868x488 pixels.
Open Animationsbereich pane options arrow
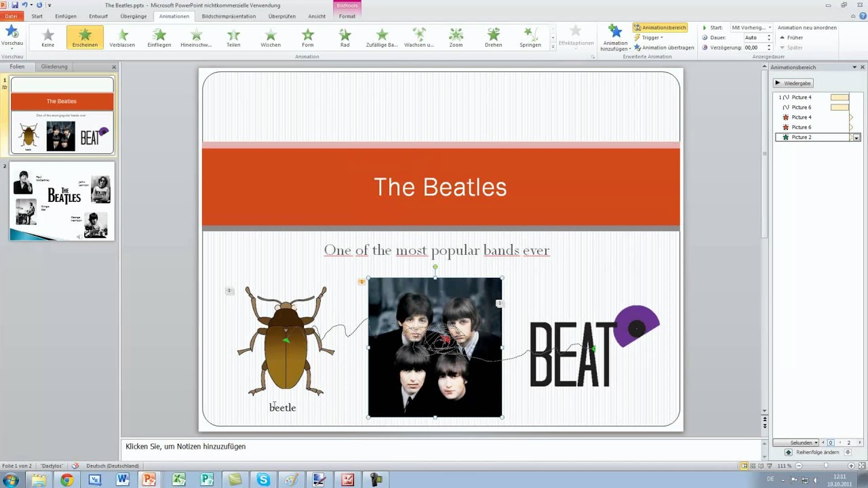pos(854,67)
